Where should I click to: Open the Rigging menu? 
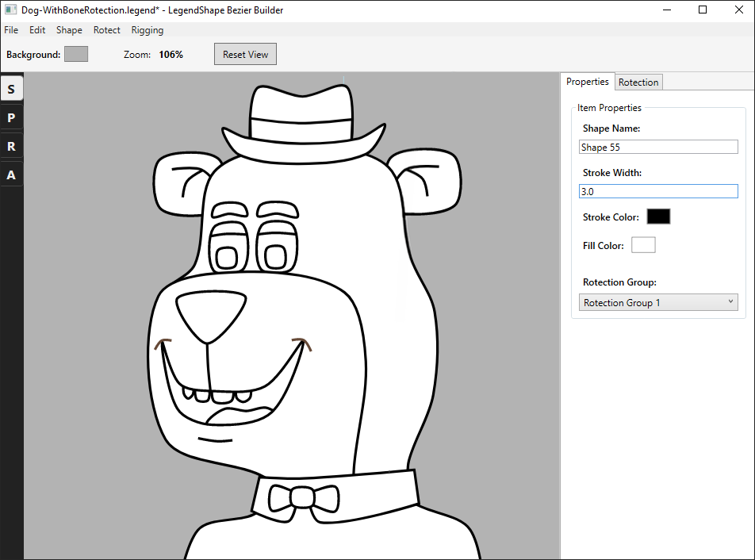click(x=148, y=30)
